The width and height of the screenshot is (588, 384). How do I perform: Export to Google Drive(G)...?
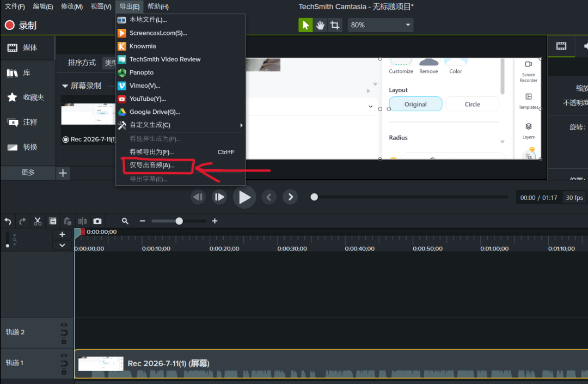[181, 112]
